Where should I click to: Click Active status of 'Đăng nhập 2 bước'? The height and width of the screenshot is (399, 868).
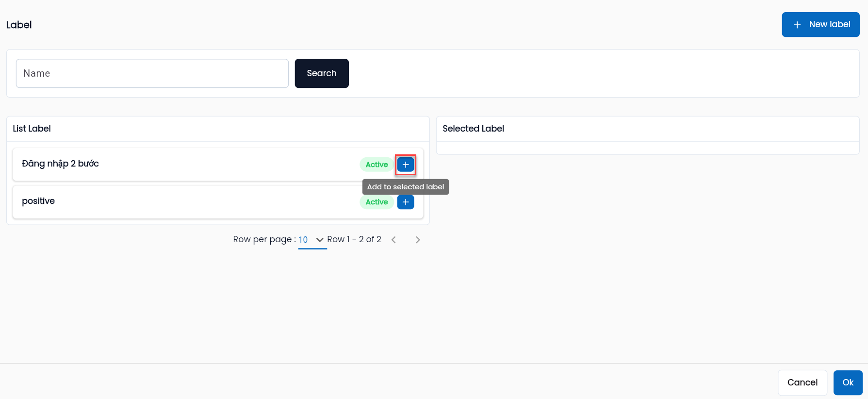(x=377, y=165)
